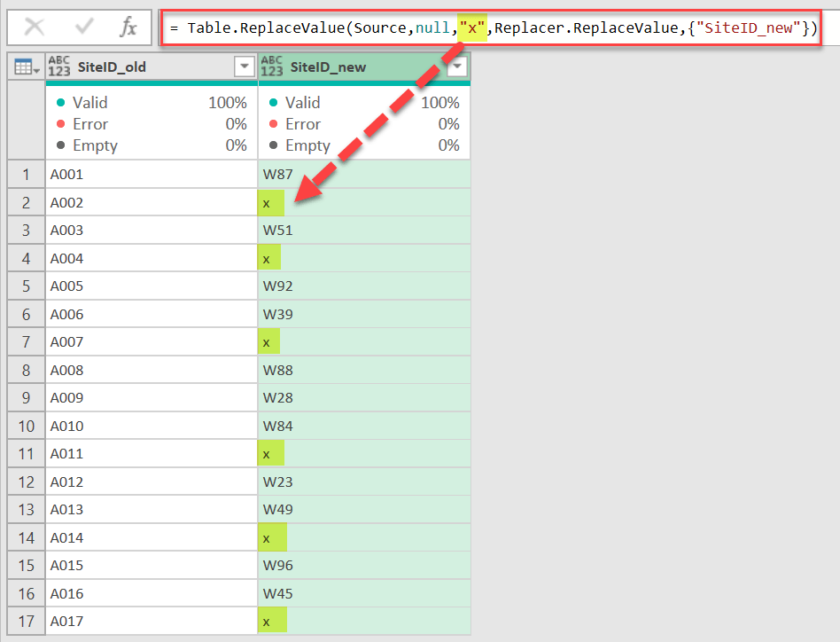Viewport: 840px width, 642px height.
Task: Select the highlighted x value in row 2
Action: click(x=270, y=203)
